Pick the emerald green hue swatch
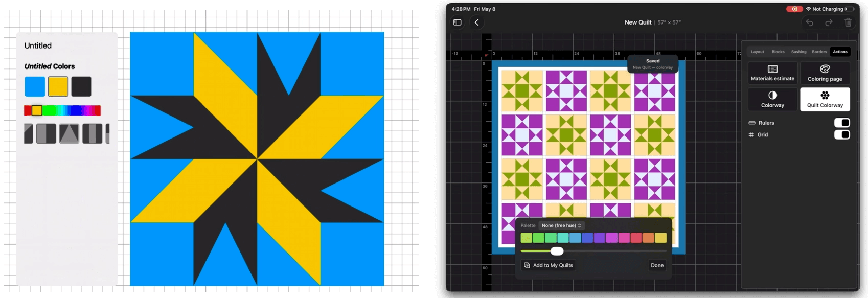Screen dimensions: 868x298 tap(551, 238)
